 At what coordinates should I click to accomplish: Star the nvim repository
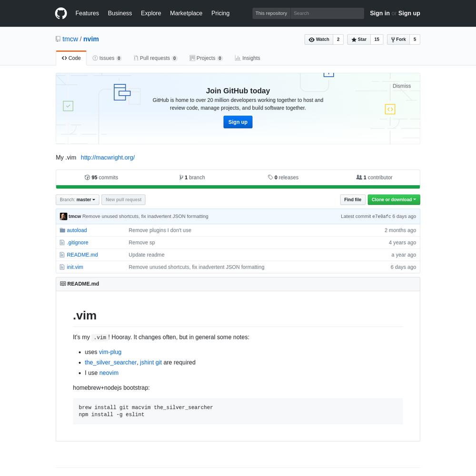(359, 40)
